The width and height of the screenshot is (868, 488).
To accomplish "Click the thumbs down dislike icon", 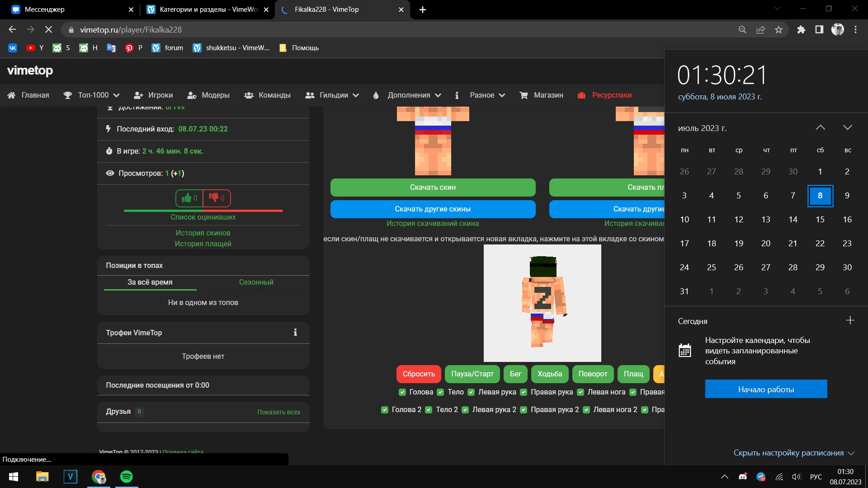I will pyautogui.click(x=214, y=198).
